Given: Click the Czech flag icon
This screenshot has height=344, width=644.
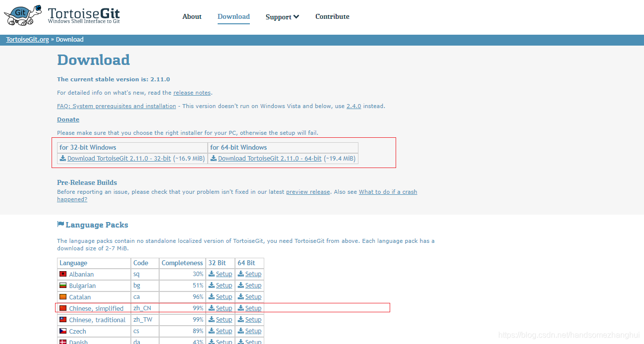Looking at the screenshot, I should coord(63,331).
